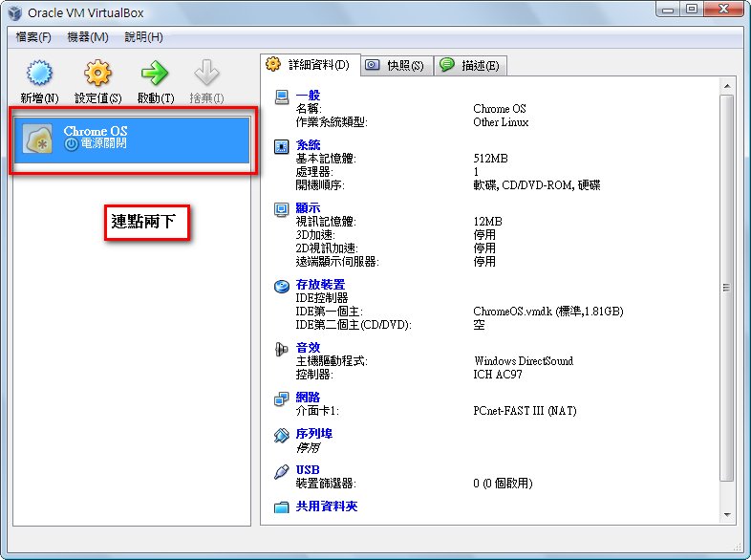
Task: Click the 遠端顯示伺服器 label
Action: tap(336, 262)
